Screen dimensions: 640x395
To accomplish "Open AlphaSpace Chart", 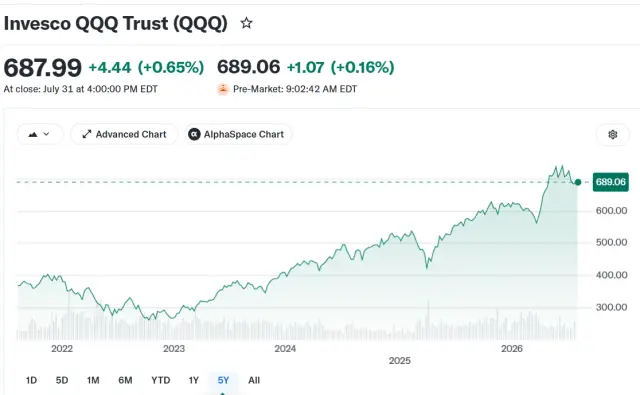I will (x=239, y=134).
